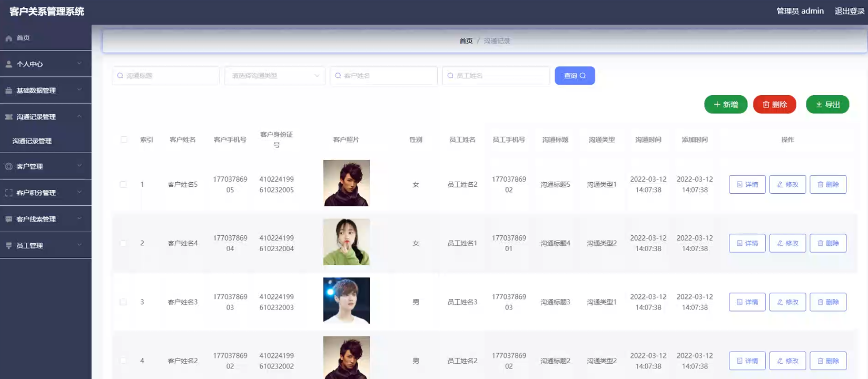Viewport: 868px width, 379px height.
Task: Focus the 员工姓名 search input
Action: (x=496, y=76)
